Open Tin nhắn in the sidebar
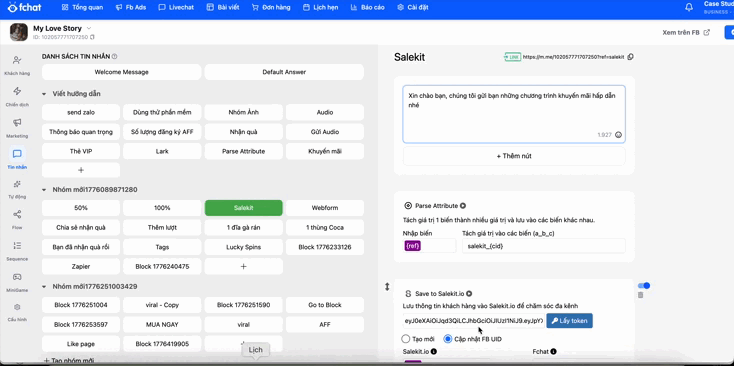This screenshot has height=366, width=734. (x=17, y=158)
